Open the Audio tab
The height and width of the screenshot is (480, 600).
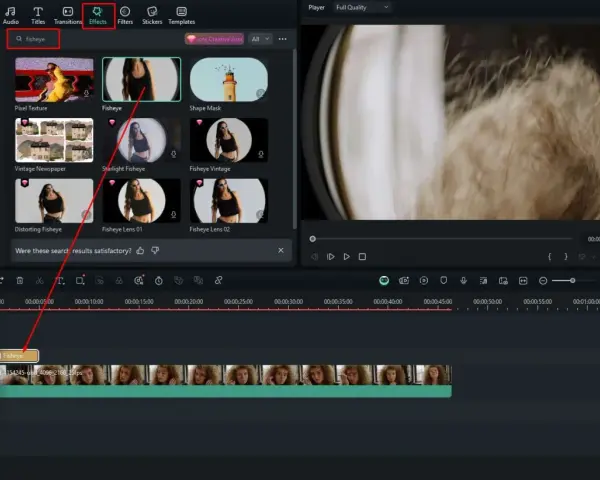[x=11, y=15]
